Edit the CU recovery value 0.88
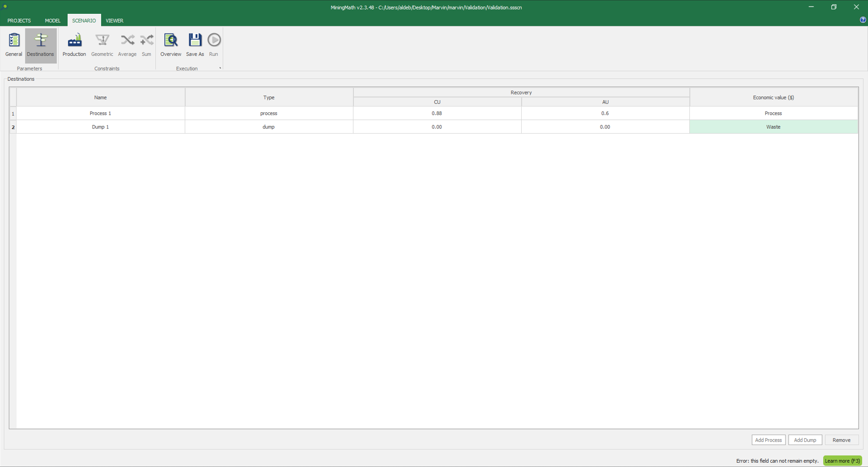This screenshot has width=868, height=467. point(437,113)
